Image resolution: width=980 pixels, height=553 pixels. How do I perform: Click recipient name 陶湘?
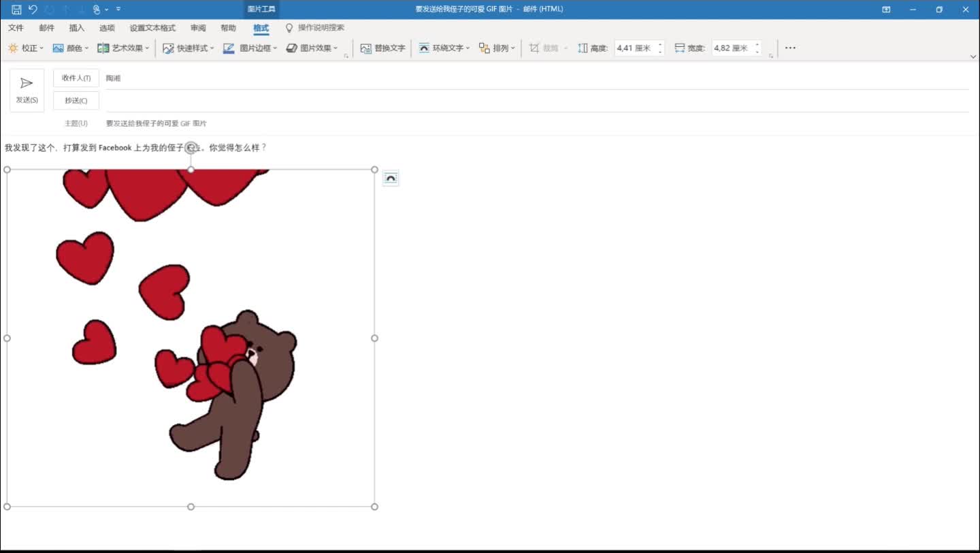point(113,78)
